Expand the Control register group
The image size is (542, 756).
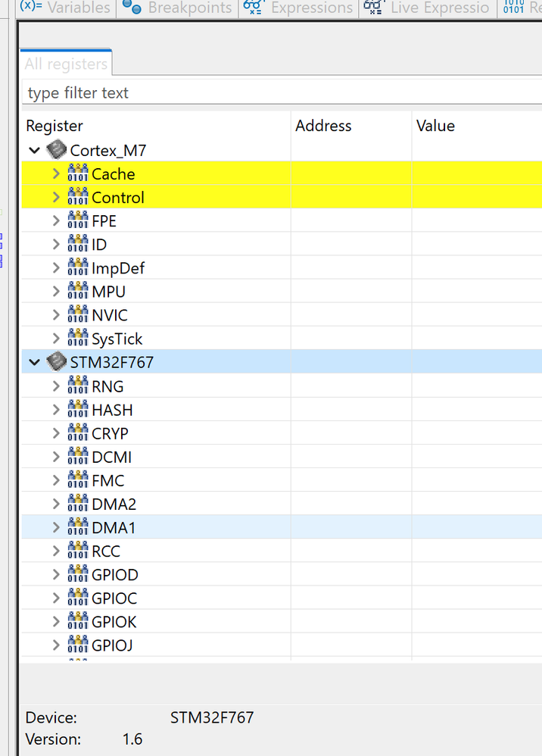(x=56, y=197)
